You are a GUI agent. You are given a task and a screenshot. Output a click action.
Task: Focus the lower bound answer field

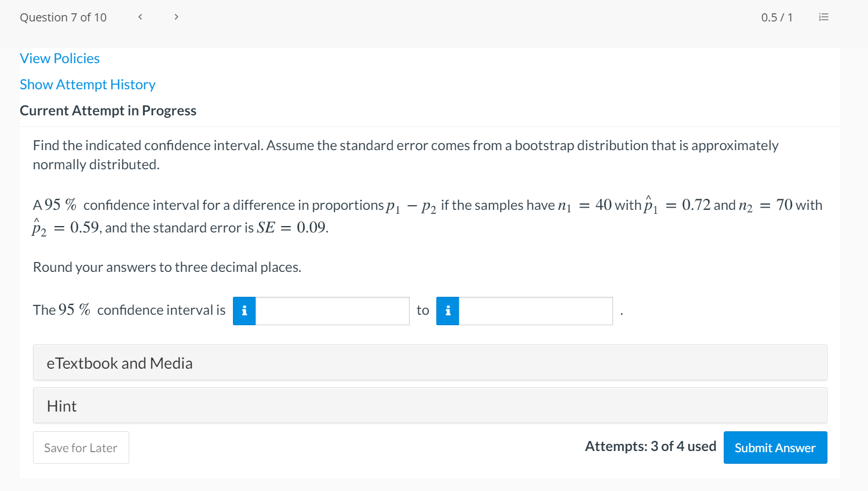[332, 311]
